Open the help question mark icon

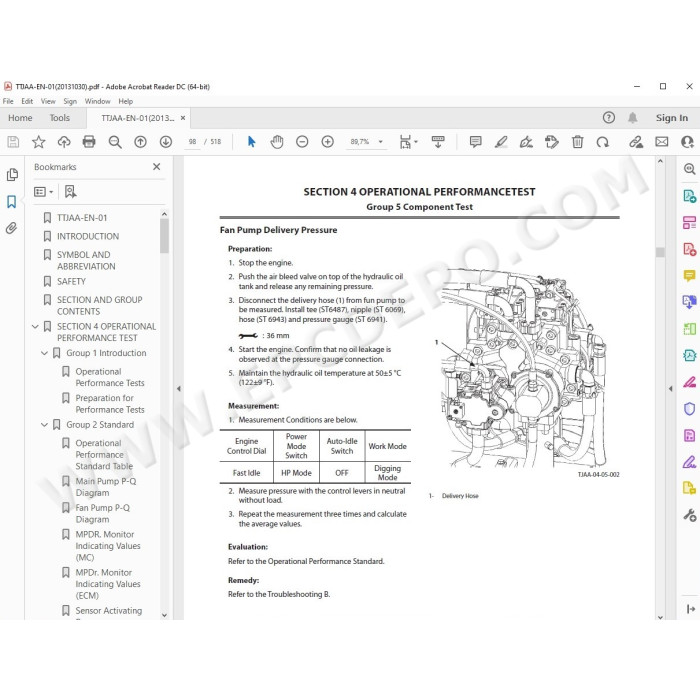pos(608,117)
